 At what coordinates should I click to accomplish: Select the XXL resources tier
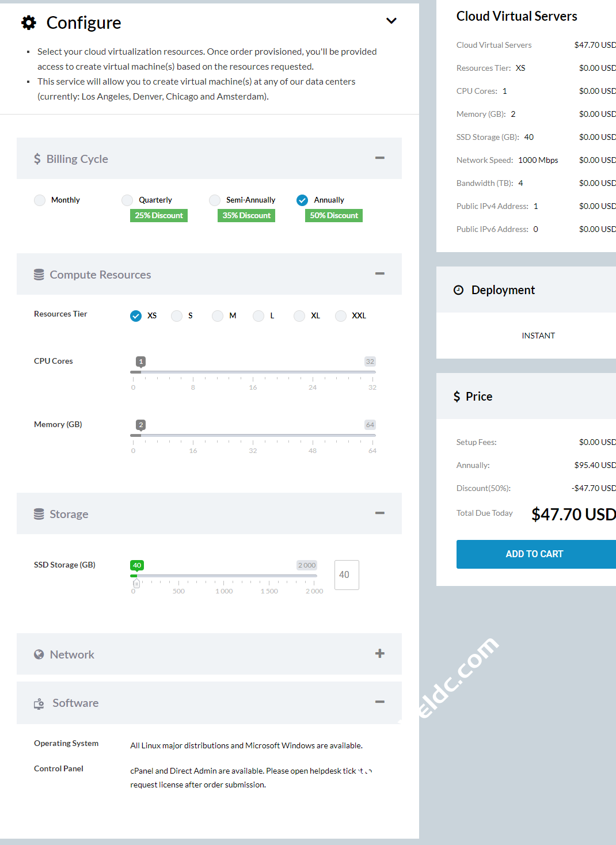coord(341,316)
